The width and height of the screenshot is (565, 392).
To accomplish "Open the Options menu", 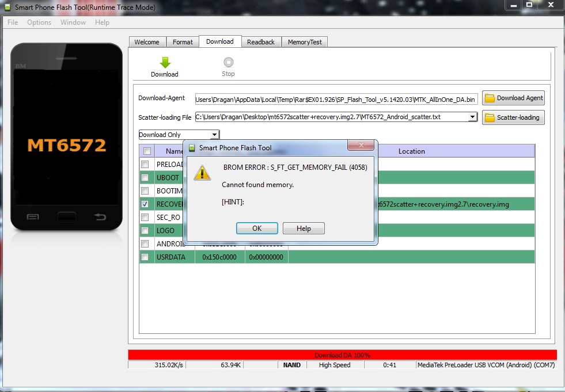I will pos(39,22).
